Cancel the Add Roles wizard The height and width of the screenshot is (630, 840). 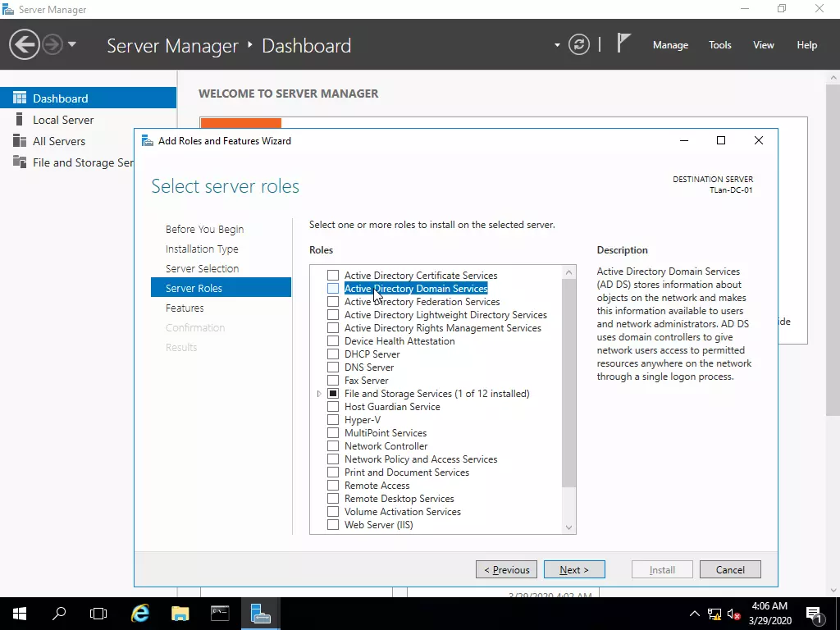point(730,569)
